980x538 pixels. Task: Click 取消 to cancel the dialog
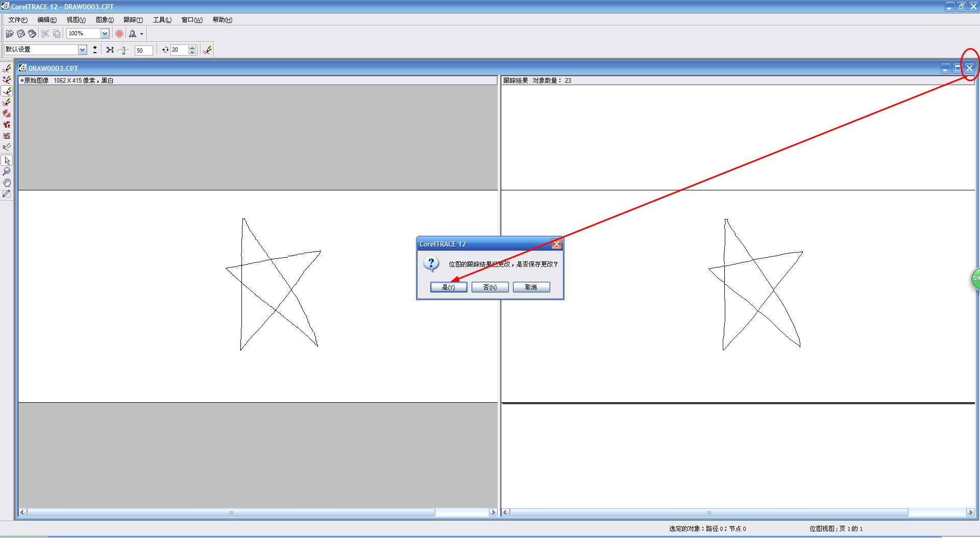click(x=531, y=287)
